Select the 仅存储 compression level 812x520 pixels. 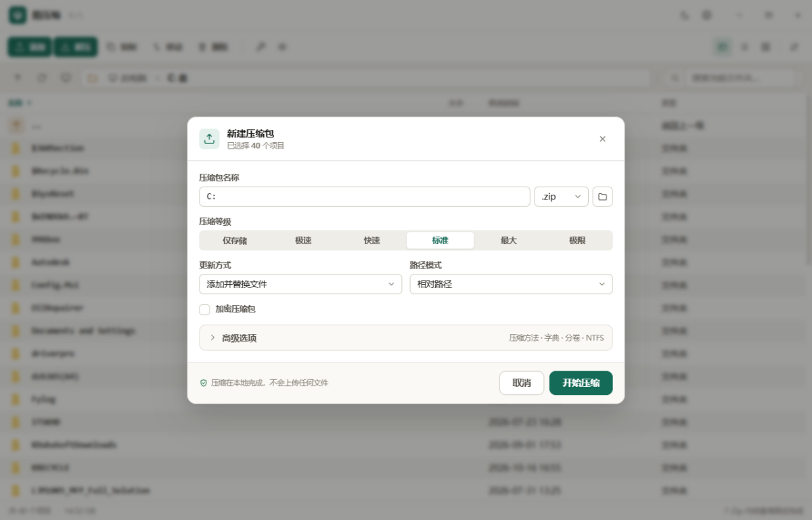(235, 241)
